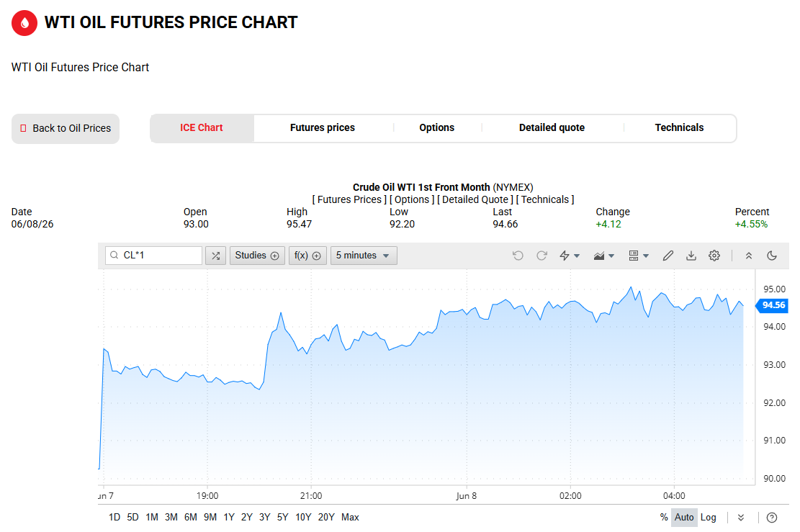Open the 5 minutes interval dropdown
800x532 pixels.
point(363,256)
